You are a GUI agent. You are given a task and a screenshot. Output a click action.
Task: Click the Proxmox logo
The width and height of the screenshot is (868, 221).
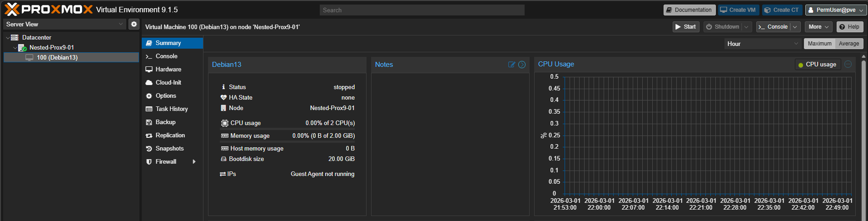(48, 9)
